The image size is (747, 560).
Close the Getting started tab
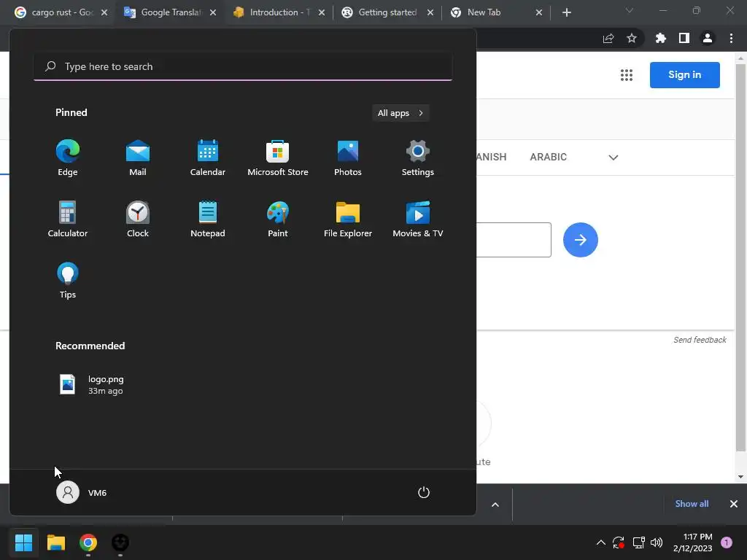430,12
